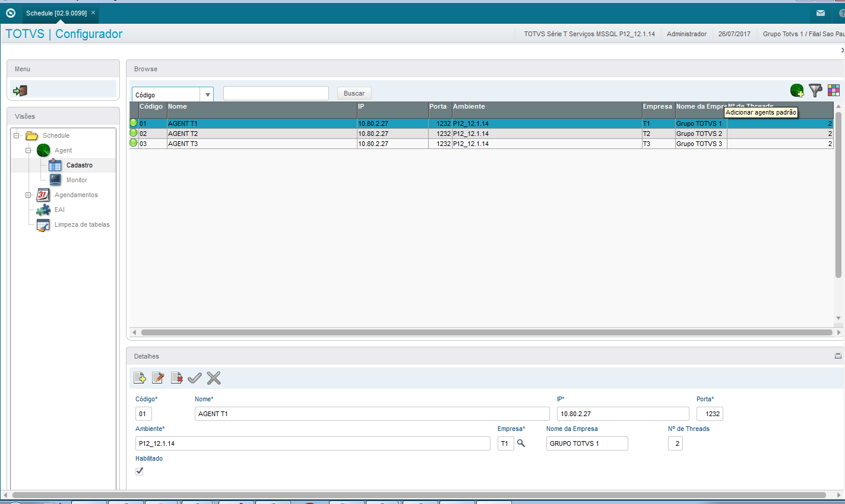Select the AGENT T3 row name
Screen dimensions: 845x504
click(x=183, y=144)
